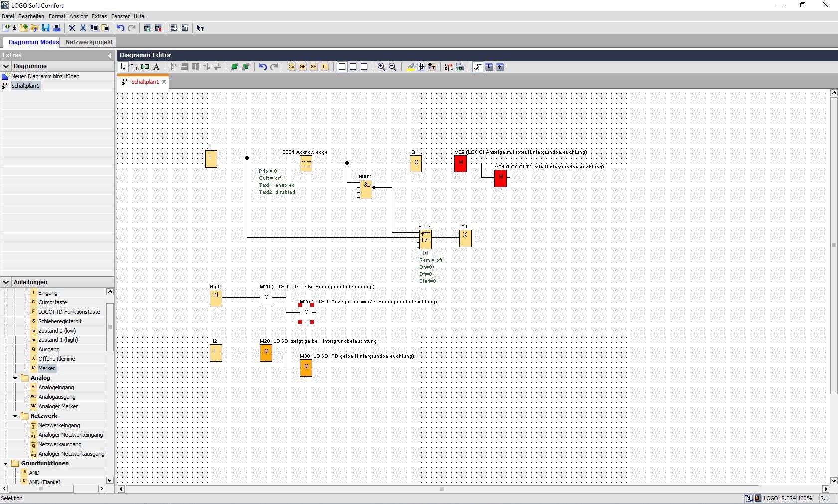
Task: Delete the selection with the X icon
Action: [x=72, y=28]
